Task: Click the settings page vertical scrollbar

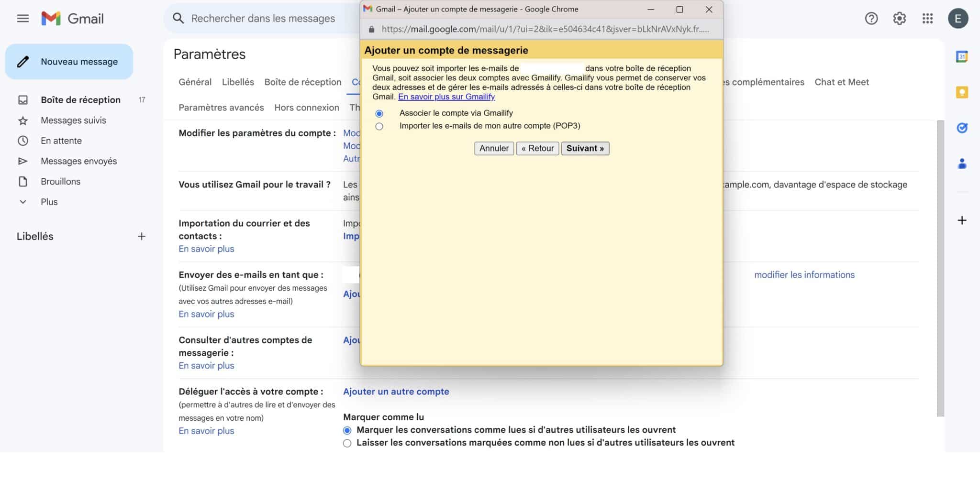Action: (x=940, y=268)
